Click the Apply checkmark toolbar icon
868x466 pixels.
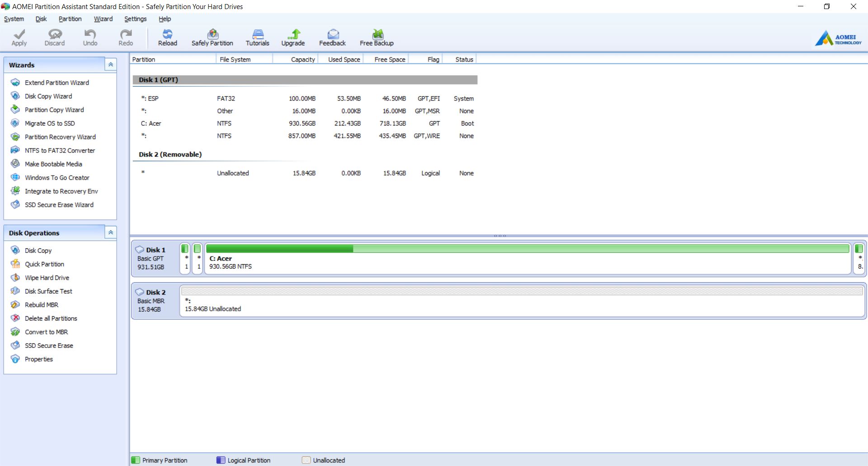tap(19, 34)
